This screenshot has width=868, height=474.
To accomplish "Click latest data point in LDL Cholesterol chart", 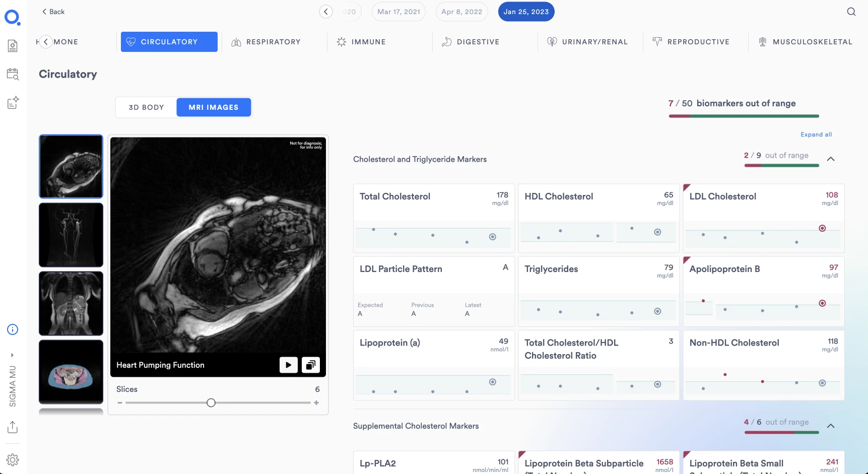I will [822, 228].
